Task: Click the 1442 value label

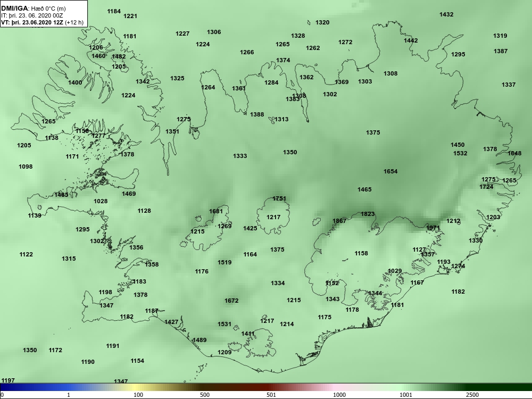Action: [411, 40]
